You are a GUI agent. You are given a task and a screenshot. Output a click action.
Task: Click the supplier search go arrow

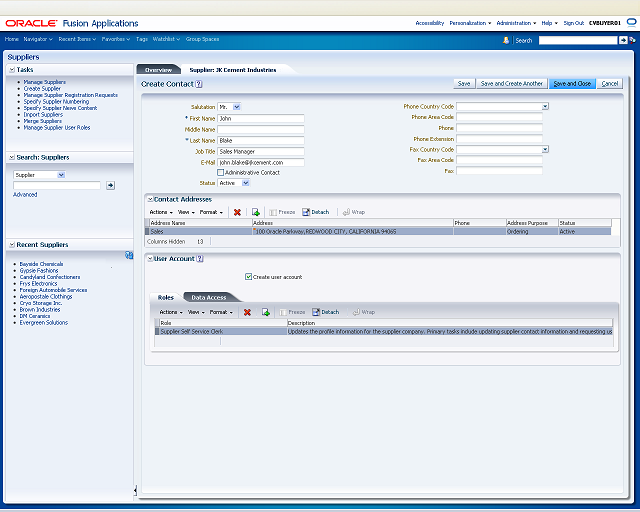pyautogui.click(x=110, y=186)
